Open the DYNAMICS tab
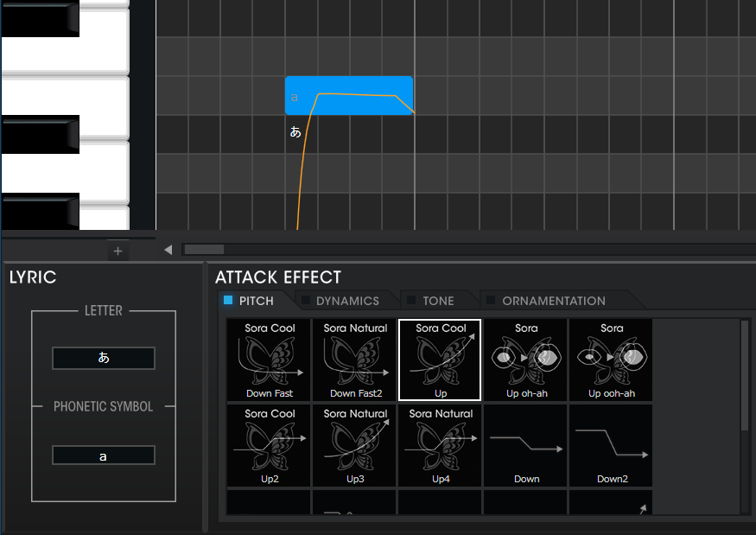756x535 pixels. pos(347,301)
